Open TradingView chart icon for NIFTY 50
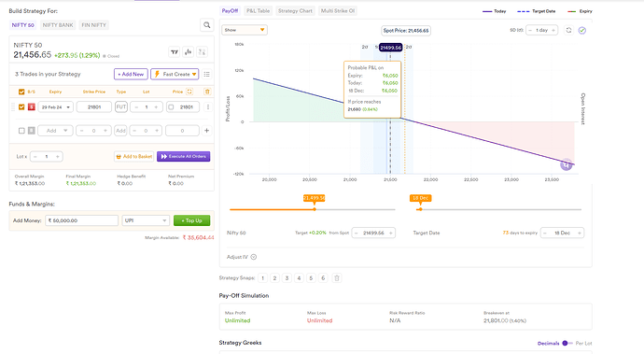This screenshot has width=644, height=354. pyautogui.click(x=175, y=51)
